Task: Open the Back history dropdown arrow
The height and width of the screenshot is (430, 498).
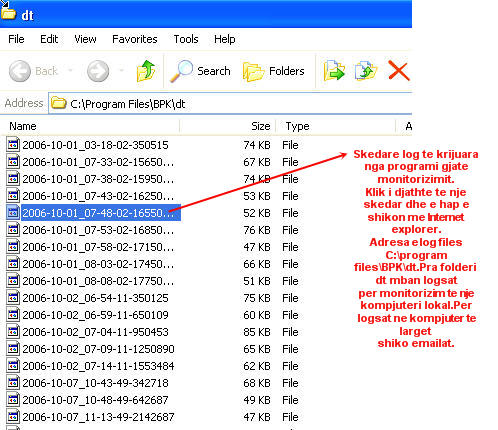Action: [70, 70]
